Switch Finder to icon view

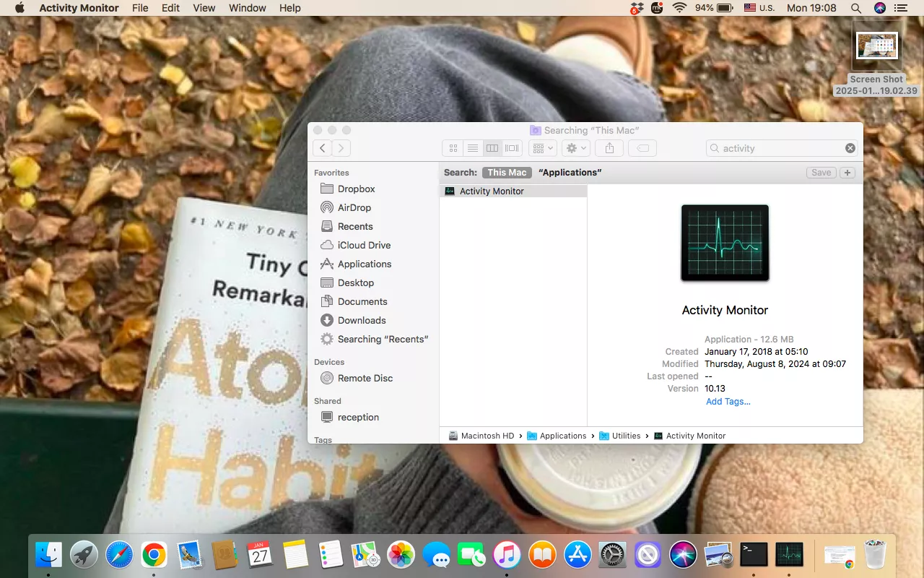(453, 148)
